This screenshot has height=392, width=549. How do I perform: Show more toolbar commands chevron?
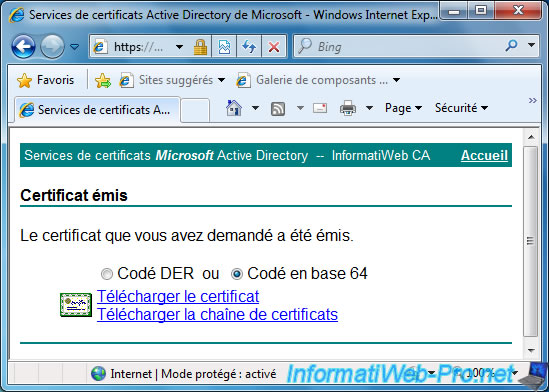pos(533,101)
